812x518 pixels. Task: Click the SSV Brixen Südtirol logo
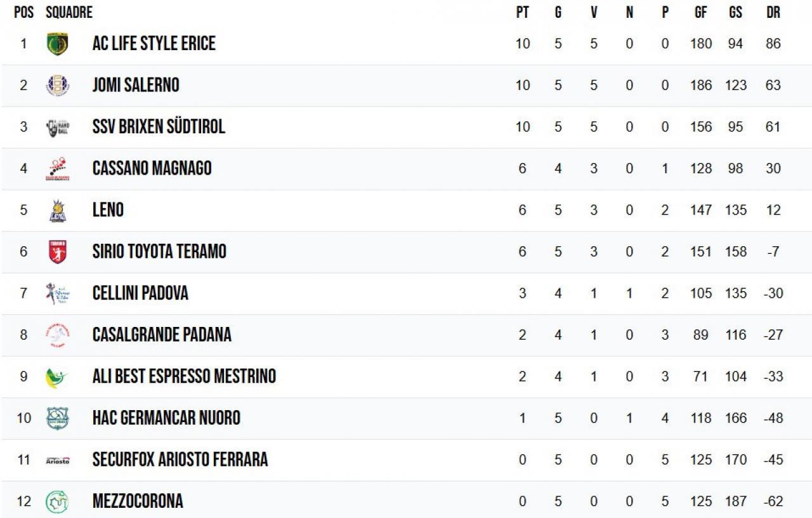(57, 127)
